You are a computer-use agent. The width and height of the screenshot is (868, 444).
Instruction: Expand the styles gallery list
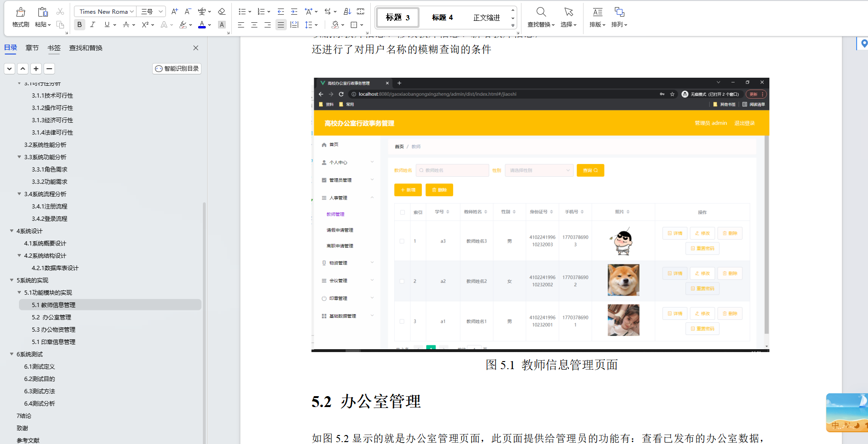tap(513, 26)
